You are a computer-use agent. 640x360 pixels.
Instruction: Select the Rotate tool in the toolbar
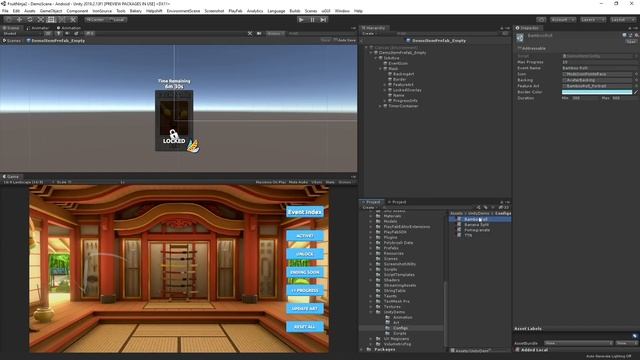pyautogui.click(x=30, y=20)
